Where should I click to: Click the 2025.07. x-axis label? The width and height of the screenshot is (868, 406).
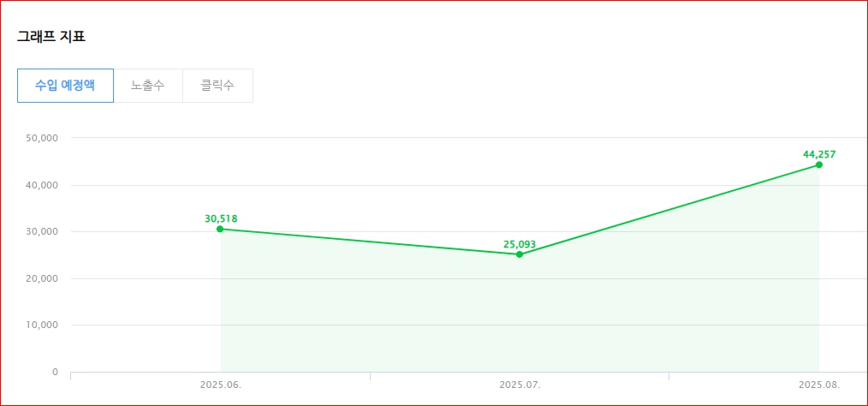(520, 385)
